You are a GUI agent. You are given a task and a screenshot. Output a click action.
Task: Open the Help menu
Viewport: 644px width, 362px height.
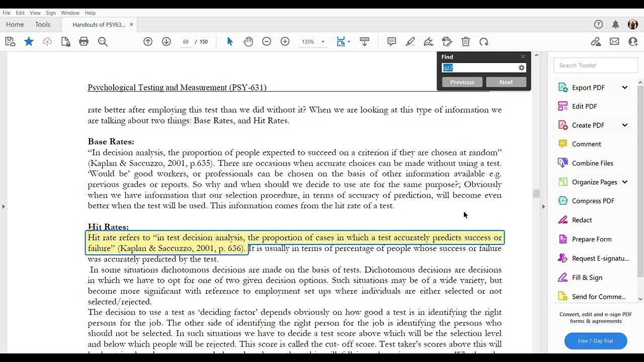click(x=90, y=13)
